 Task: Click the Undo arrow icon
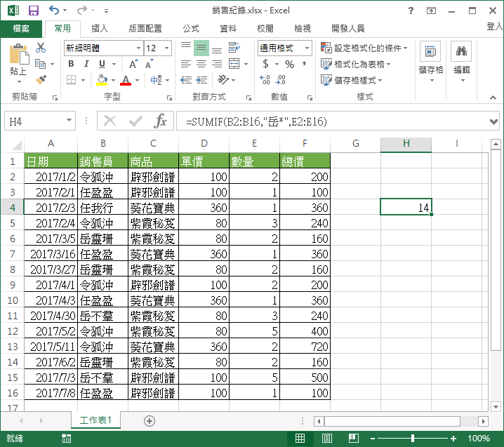tap(55, 10)
